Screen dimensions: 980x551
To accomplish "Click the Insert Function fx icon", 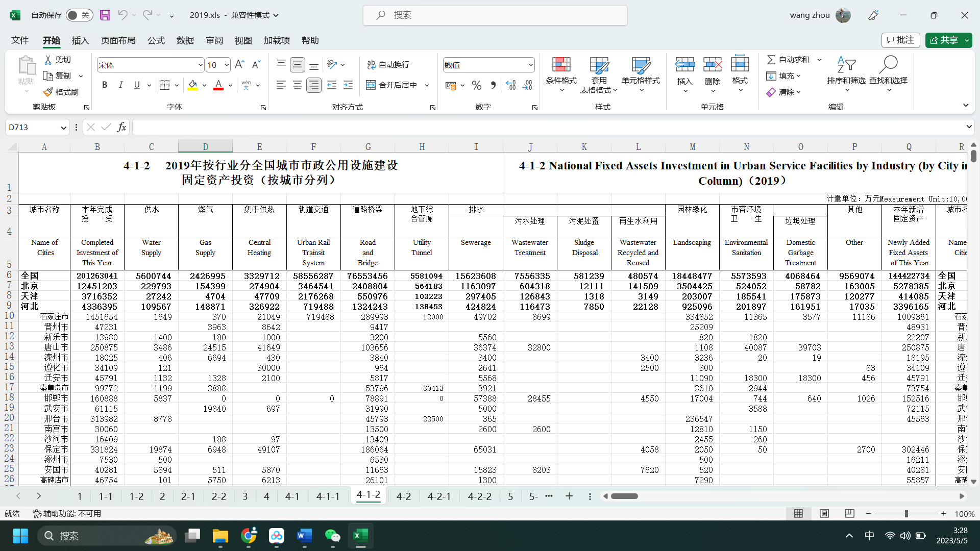I will point(121,127).
